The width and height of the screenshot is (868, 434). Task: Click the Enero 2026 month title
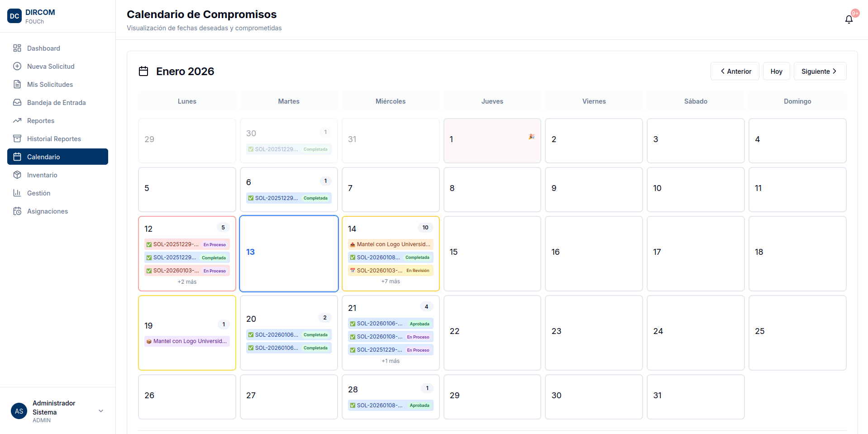click(x=185, y=71)
